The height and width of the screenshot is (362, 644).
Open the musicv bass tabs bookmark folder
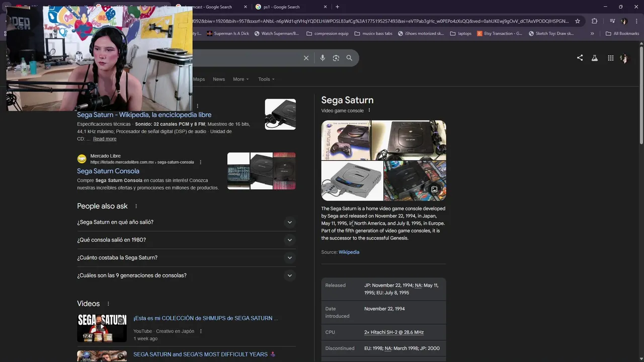pyautogui.click(x=373, y=34)
